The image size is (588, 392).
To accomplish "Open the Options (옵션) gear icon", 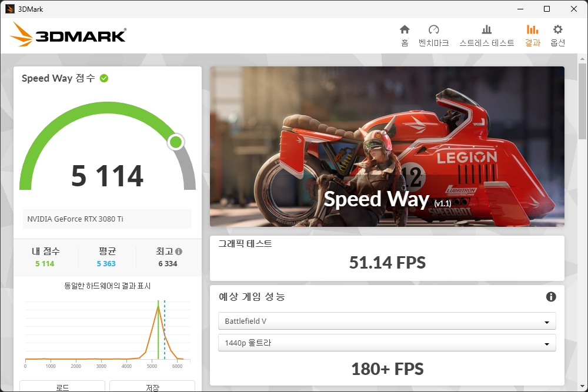I will pos(557,29).
